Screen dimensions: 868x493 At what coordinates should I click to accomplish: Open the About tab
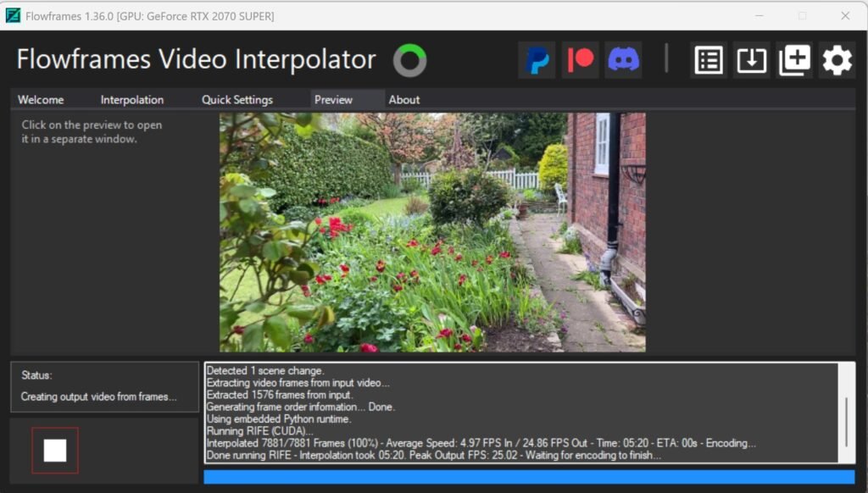pyautogui.click(x=404, y=100)
